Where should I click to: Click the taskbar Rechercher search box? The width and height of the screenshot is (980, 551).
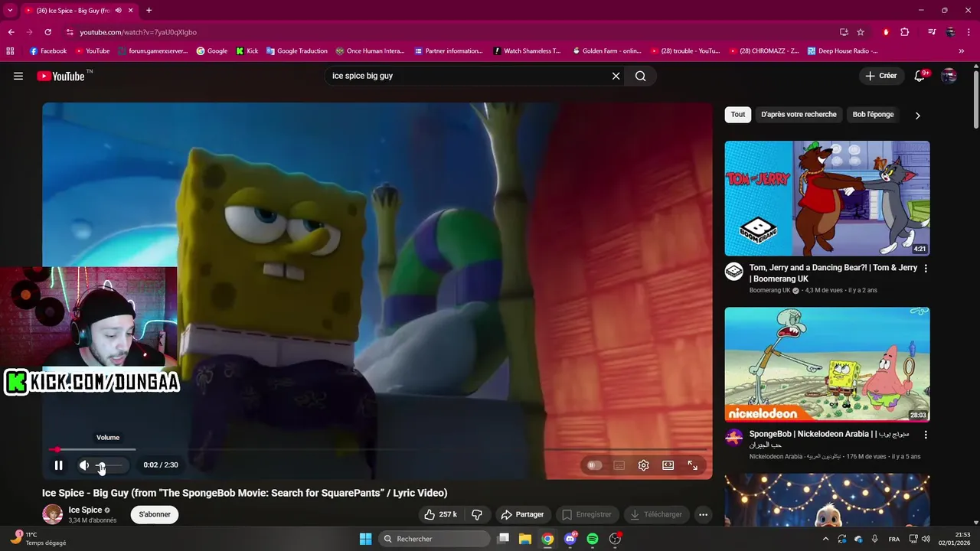434,539
